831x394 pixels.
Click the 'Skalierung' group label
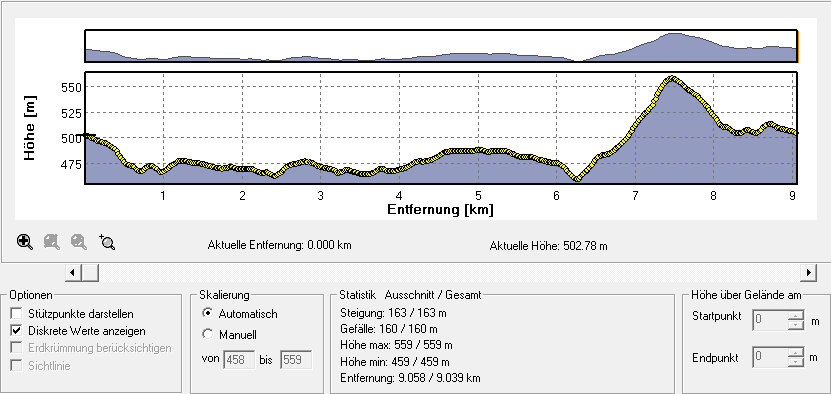click(x=224, y=295)
